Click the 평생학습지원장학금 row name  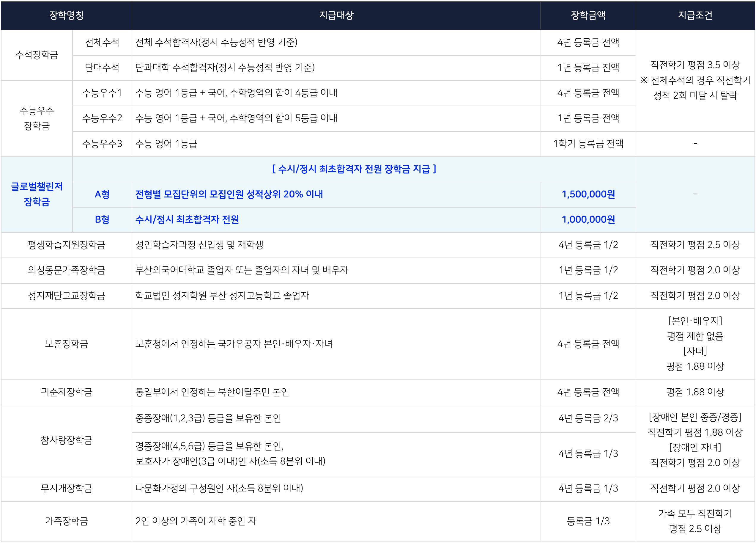66,245
